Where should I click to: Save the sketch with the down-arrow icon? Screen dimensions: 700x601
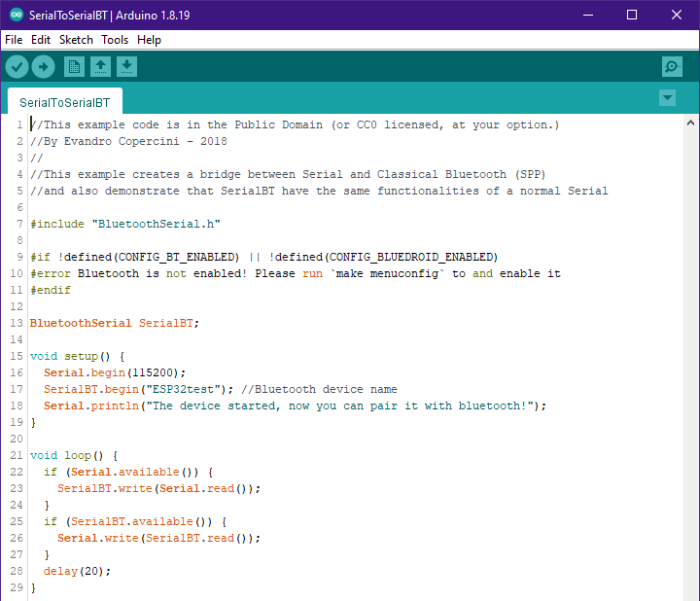126,67
